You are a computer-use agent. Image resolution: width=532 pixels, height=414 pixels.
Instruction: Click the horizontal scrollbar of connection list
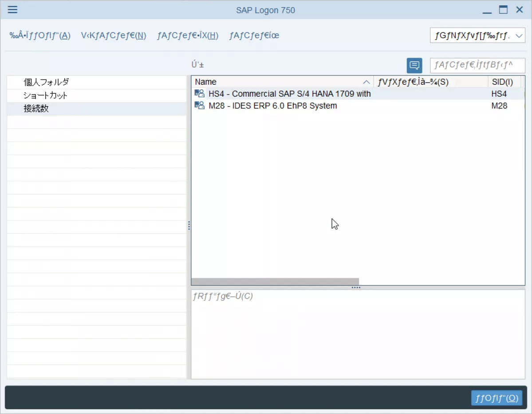(275, 281)
